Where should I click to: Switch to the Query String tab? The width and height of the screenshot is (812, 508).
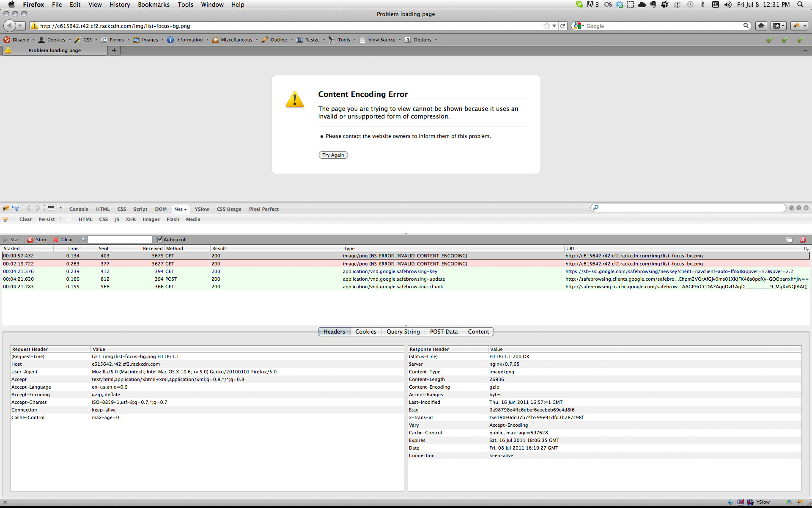(403, 331)
